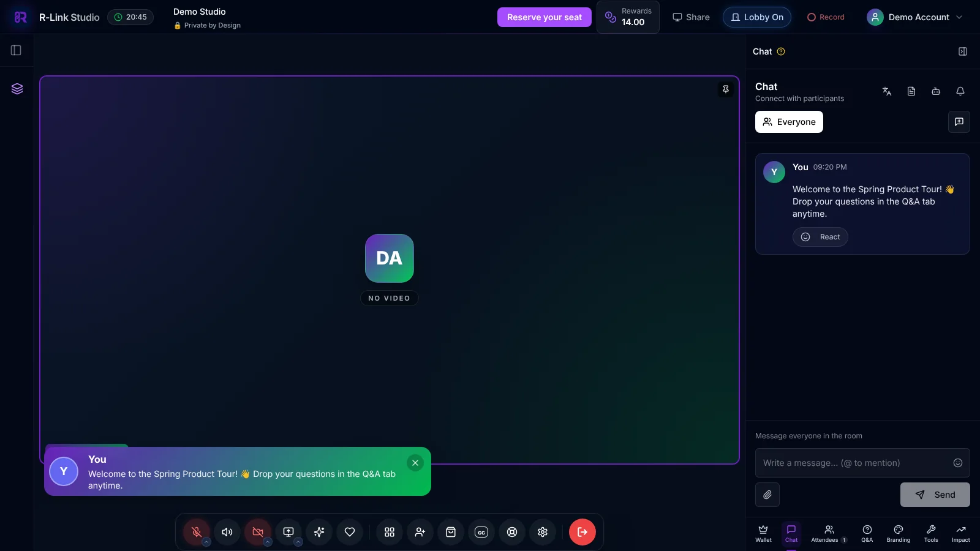Dismiss the chat notification toast
Screen dimensions: 980x551
tap(415, 463)
